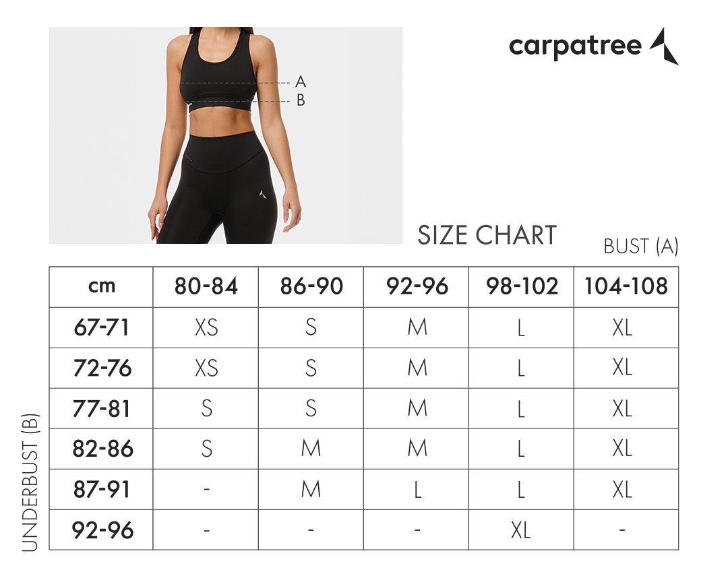This screenshot has width=728, height=578.
Task: Select the 92-96 underbust row header
Action: (x=101, y=530)
